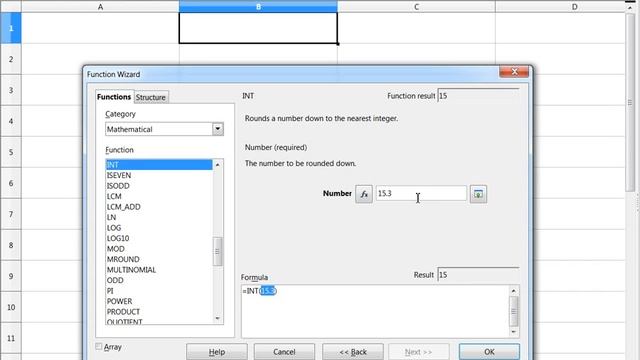Select LCM_ADD in the function list
Image resolution: width=640 pixels, height=360 pixels.
click(159, 207)
